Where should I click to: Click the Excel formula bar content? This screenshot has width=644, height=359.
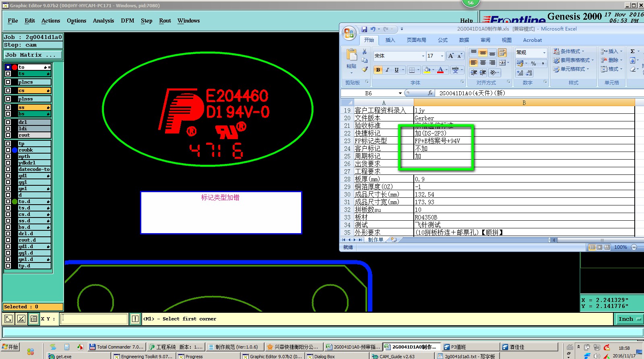click(x=539, y=93)
